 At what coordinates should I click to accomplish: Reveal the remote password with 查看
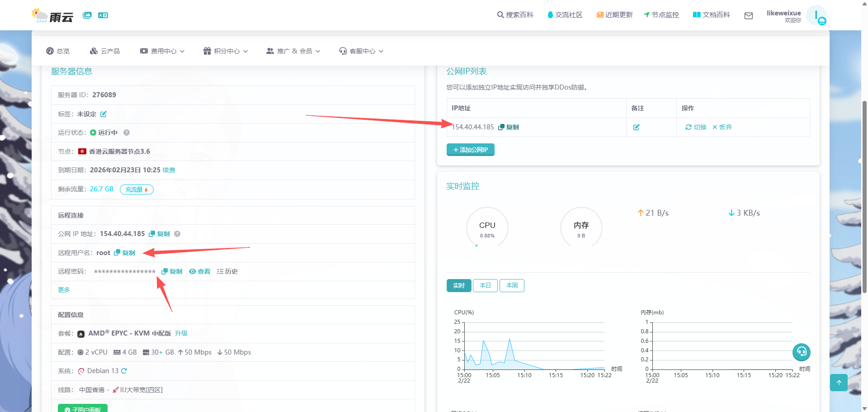coord(200,271)
